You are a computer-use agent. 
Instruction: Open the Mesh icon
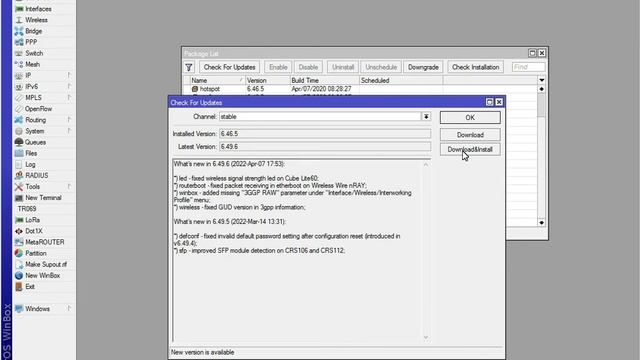tap(19, 64)
